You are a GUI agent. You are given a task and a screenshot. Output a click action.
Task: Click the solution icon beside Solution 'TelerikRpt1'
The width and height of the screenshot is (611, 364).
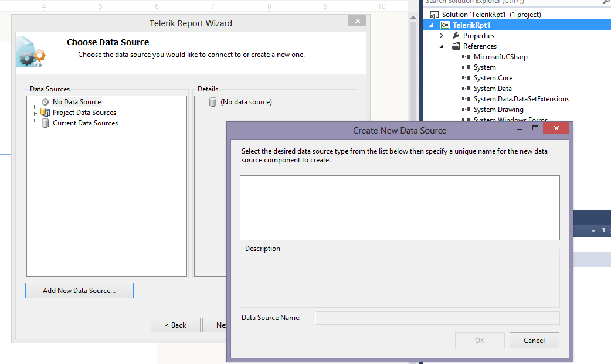tap(434, 15)
